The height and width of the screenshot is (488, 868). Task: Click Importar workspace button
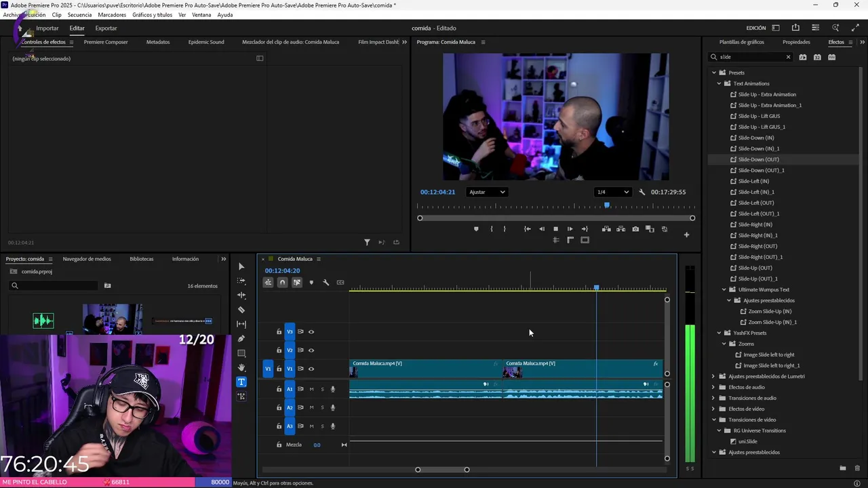47,28
